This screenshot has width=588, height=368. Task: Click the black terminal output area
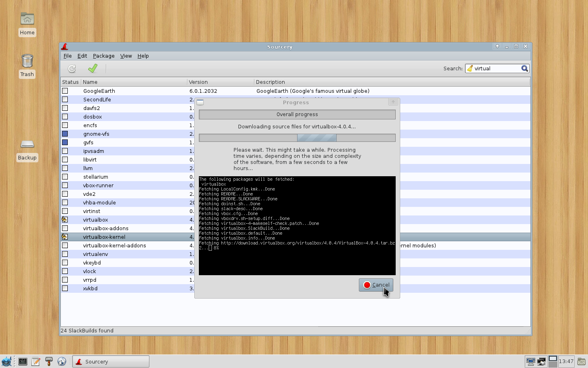click(297, 226)
